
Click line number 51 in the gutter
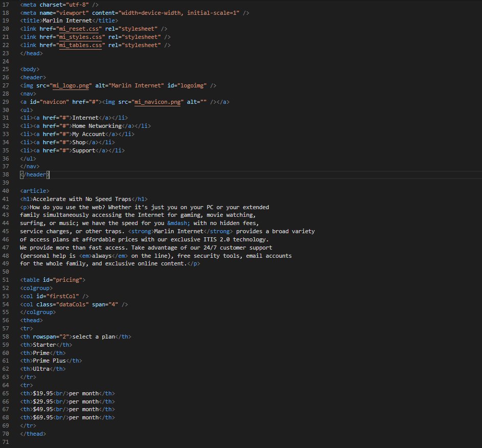6,280
